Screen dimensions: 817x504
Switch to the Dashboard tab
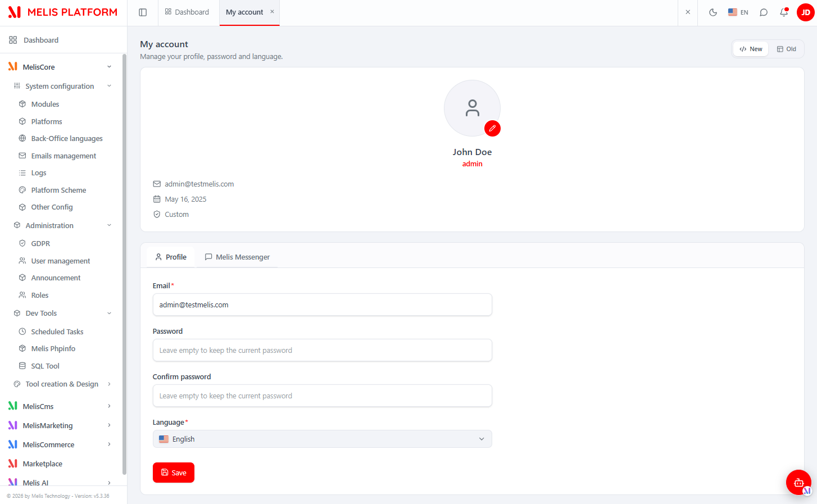point(187,12)
